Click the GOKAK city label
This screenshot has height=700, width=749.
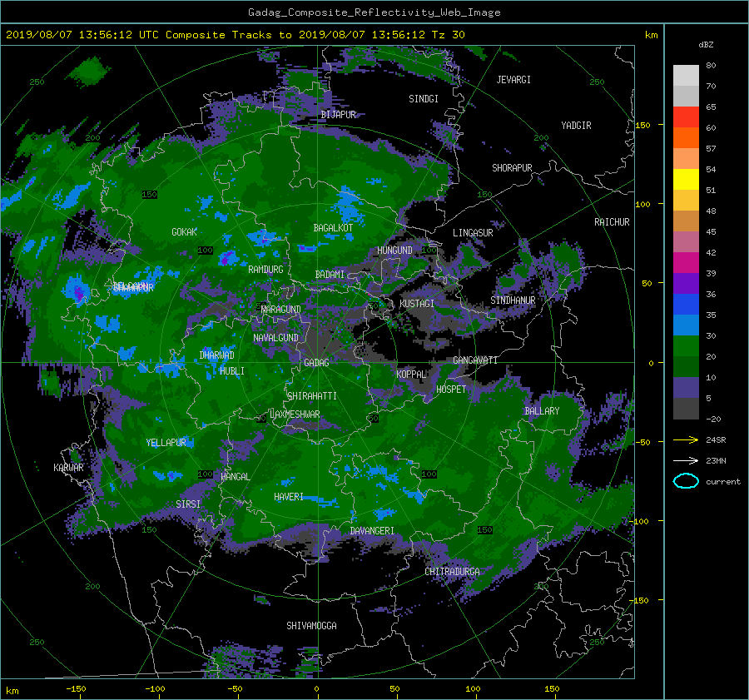pos(185,232)
